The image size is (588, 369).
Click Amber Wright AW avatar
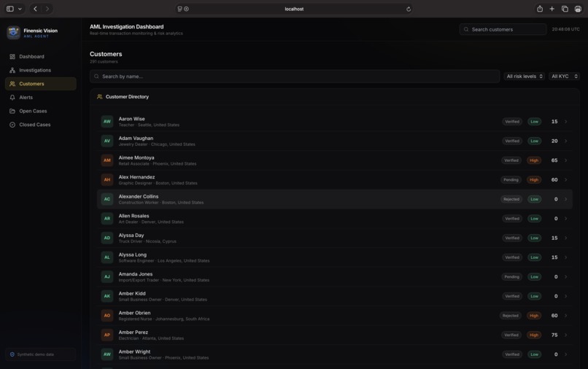[107, 354]
